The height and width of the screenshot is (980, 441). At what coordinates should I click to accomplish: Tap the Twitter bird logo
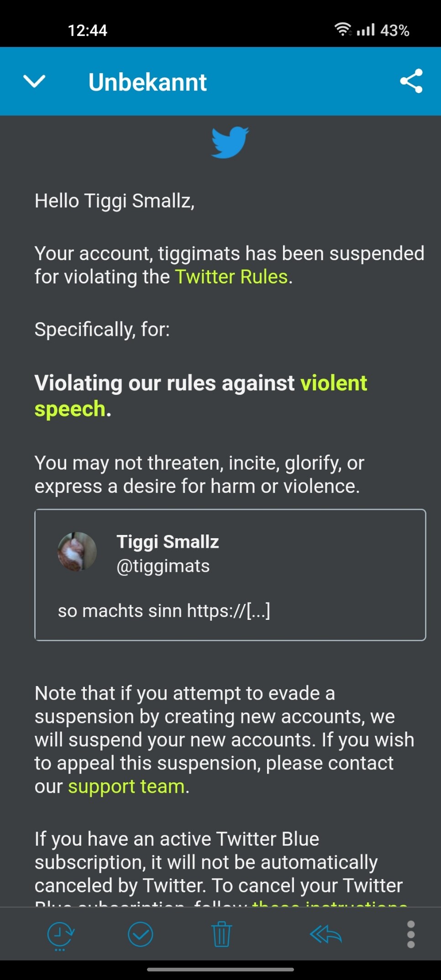click(x=230, y=143)
